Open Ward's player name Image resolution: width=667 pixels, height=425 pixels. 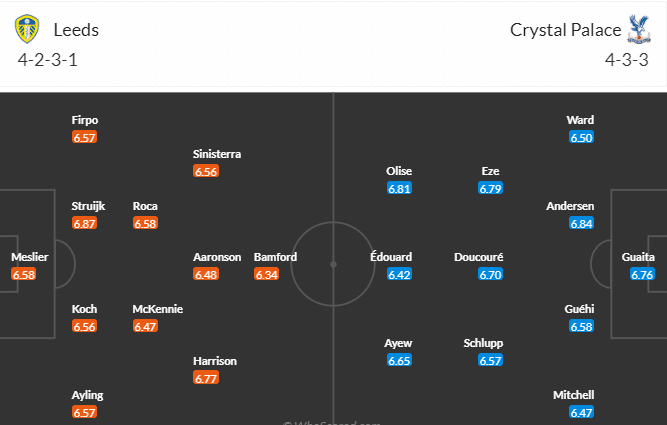click(x=580, y=120)
